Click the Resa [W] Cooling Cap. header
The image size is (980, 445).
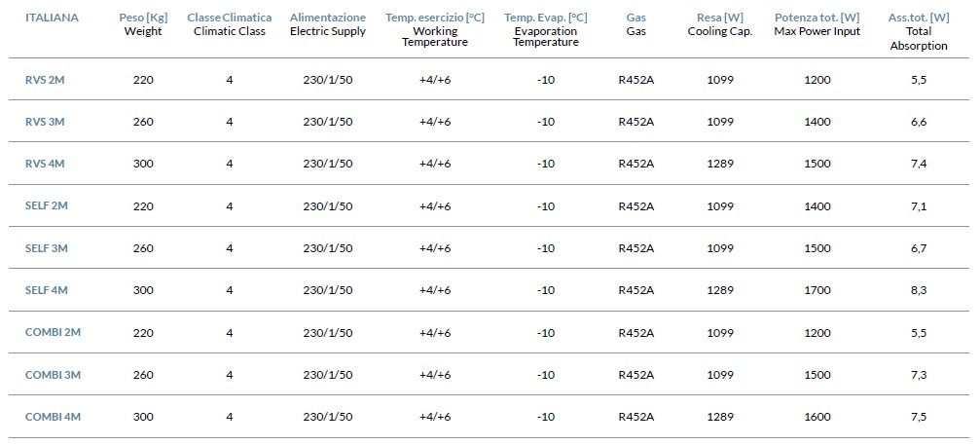pyautogui.click(x=720, y=24)
